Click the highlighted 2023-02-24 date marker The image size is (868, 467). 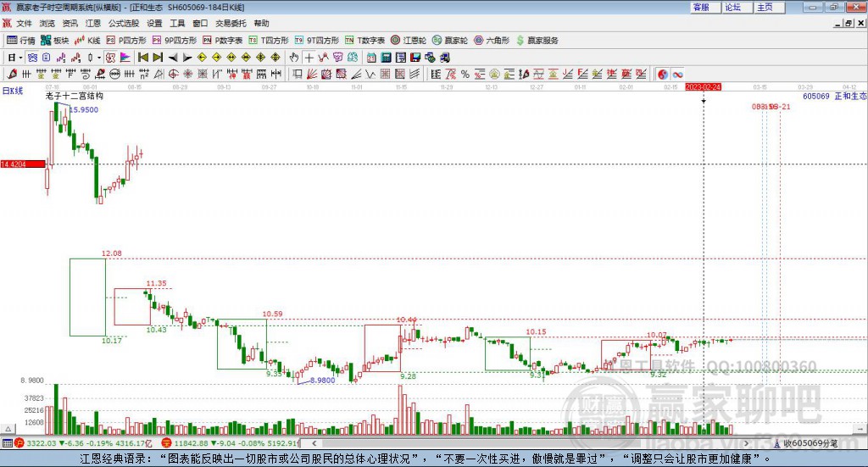coord(703,87)
